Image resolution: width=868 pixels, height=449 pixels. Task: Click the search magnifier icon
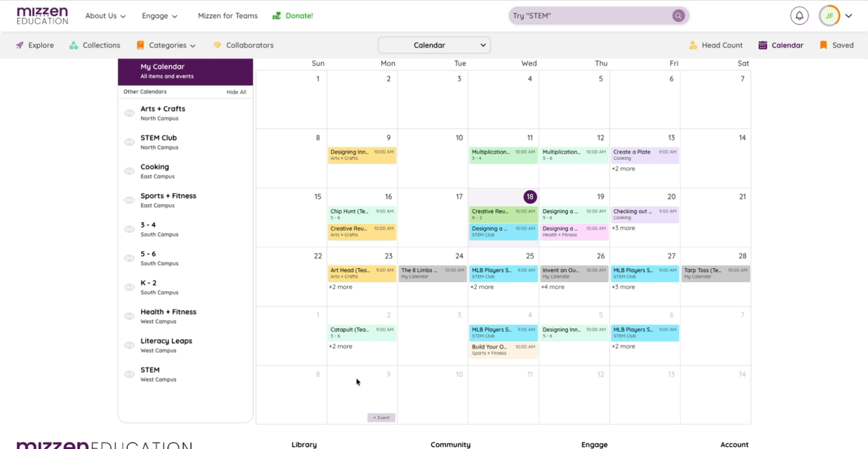[x=678, y=15]
